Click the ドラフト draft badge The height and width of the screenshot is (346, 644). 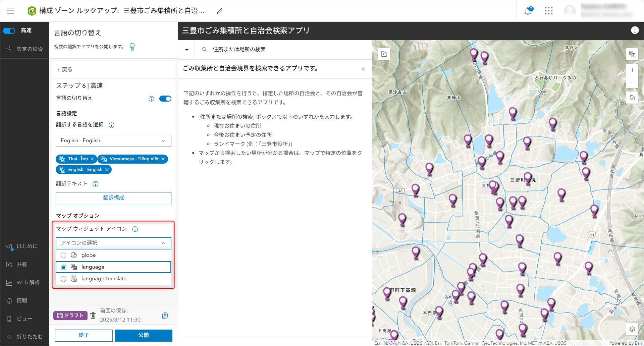(x=70, y=315)
